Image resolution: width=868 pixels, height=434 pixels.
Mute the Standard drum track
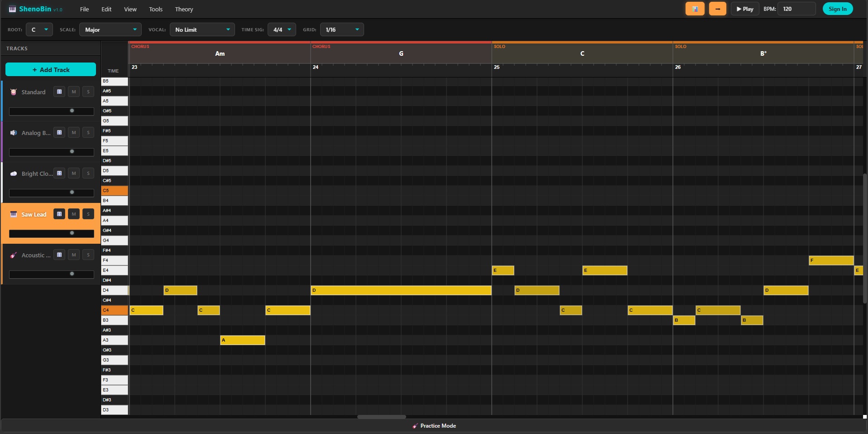point(74,92)
